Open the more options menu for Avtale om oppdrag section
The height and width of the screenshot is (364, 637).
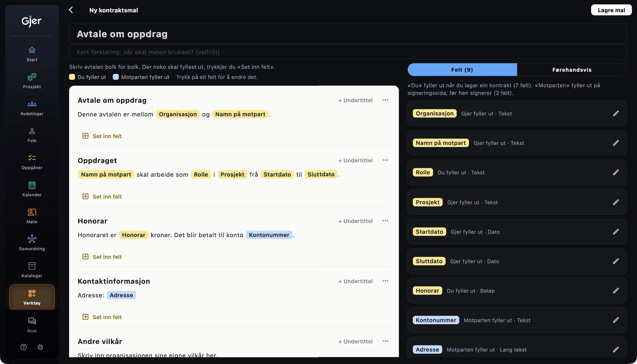coord(385,100)
